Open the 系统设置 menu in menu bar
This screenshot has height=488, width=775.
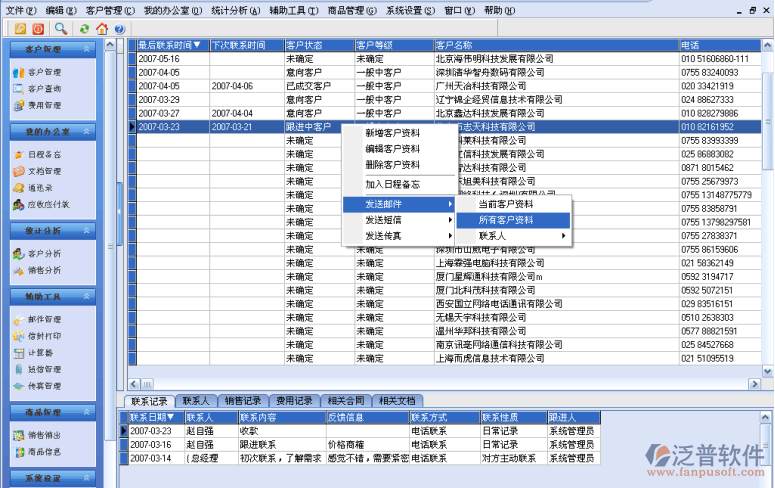(410, 10)
